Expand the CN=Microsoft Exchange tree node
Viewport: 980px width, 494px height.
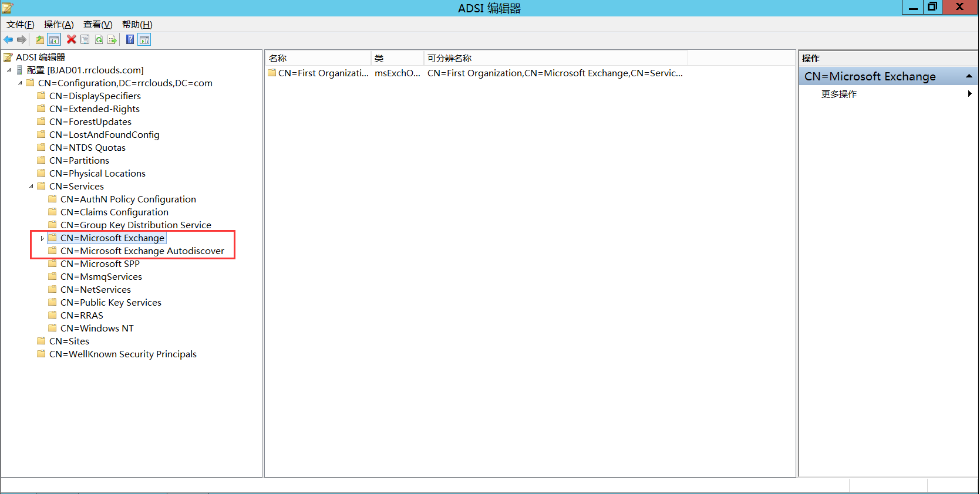point(42,238)
